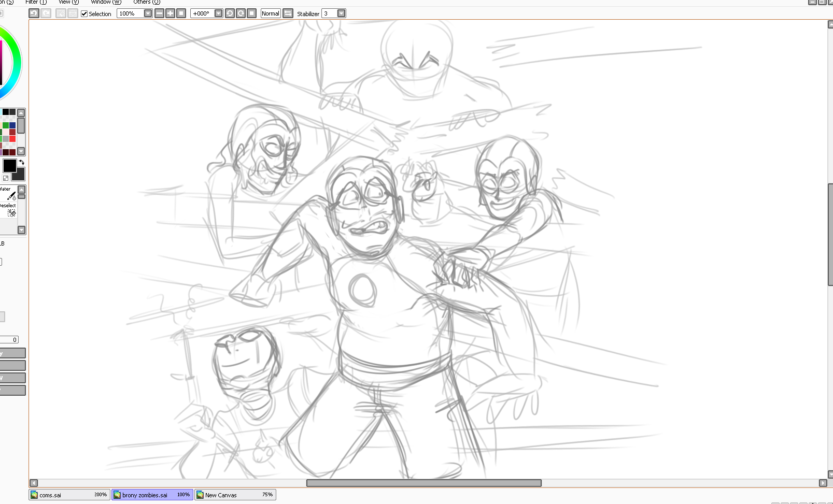Click the zoom out minus button
Viewport: 833px width, 504px height.
click(160, 13)
